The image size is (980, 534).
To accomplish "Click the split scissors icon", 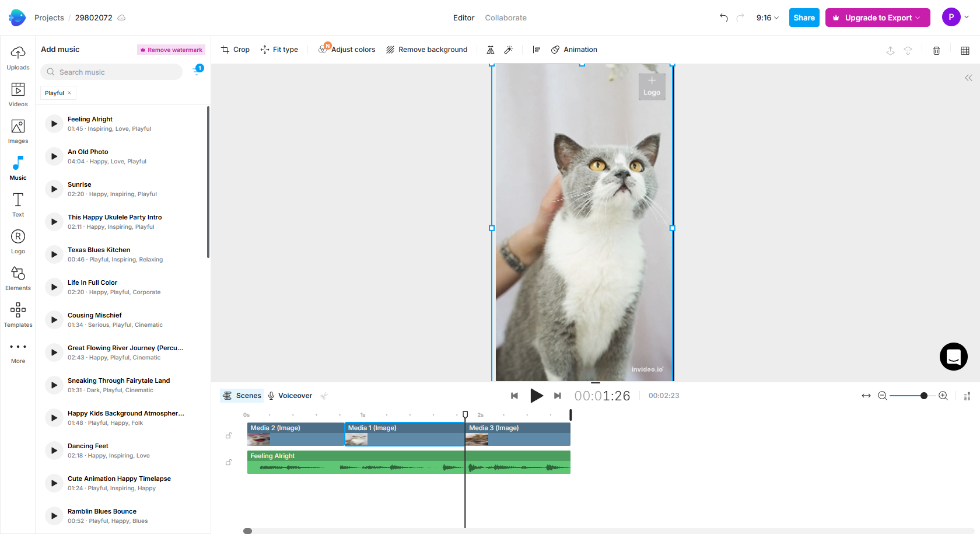I will (324, 396).
